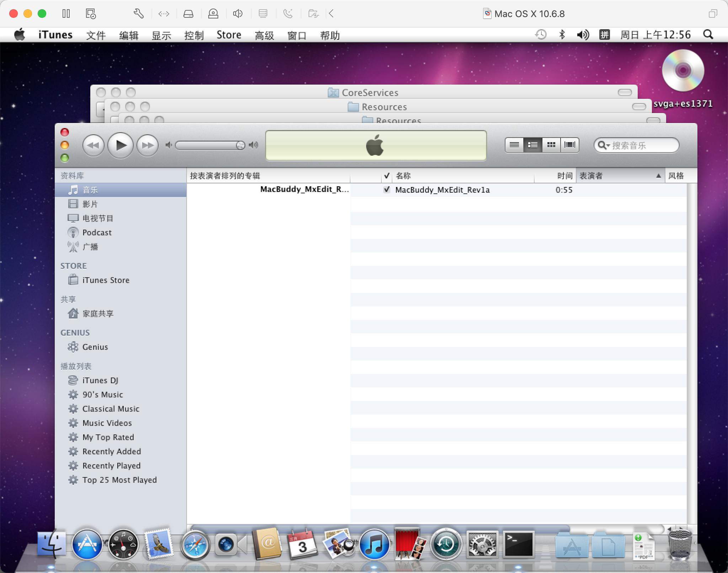Uncheck the MacBuddy_MxEdit_Rev1a track checkbox
This screenshot has width=728, height=573.
pos(387,189)
